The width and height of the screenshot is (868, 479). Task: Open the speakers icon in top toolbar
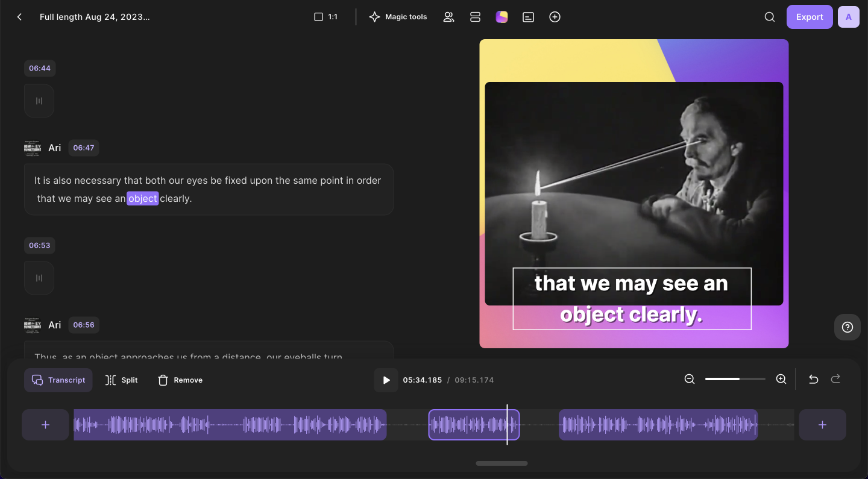coord(448,17)
